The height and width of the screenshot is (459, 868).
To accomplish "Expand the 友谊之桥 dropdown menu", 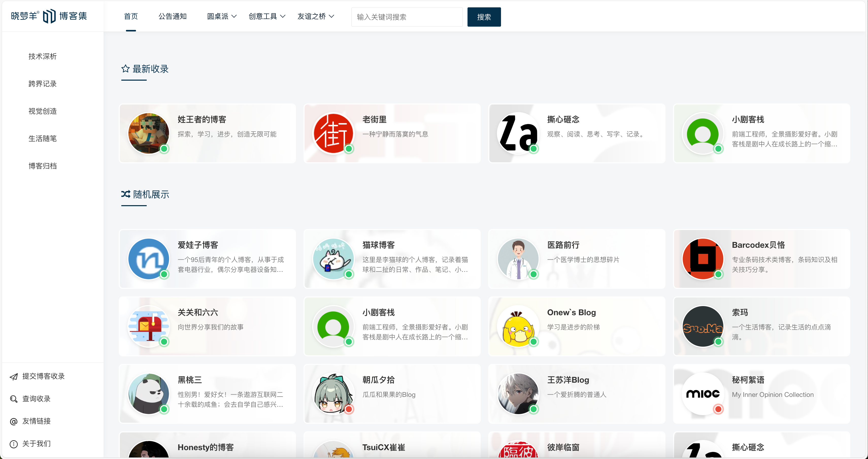I will pos(315,16).
